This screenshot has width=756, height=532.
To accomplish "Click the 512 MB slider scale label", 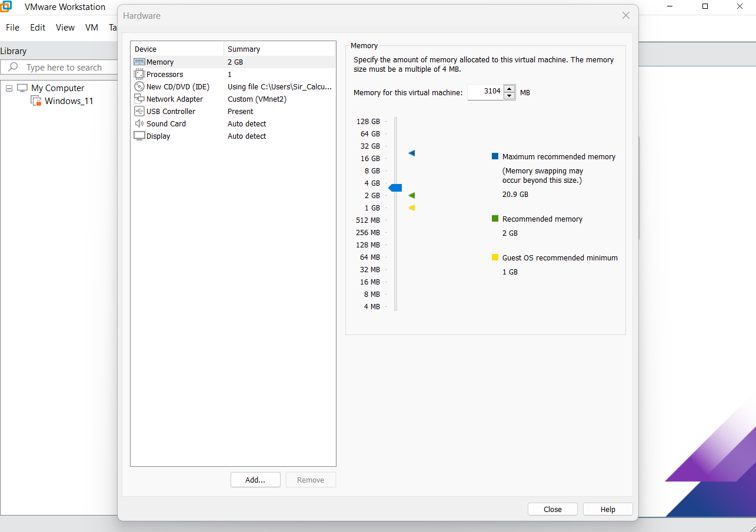I will (368, 220).
